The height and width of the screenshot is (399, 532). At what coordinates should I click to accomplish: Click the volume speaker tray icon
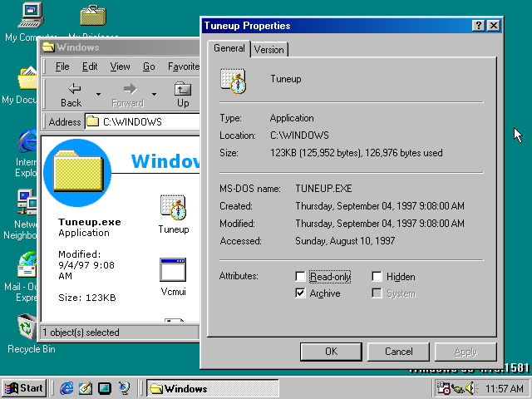pyautogui.click(x=471, y=388)
